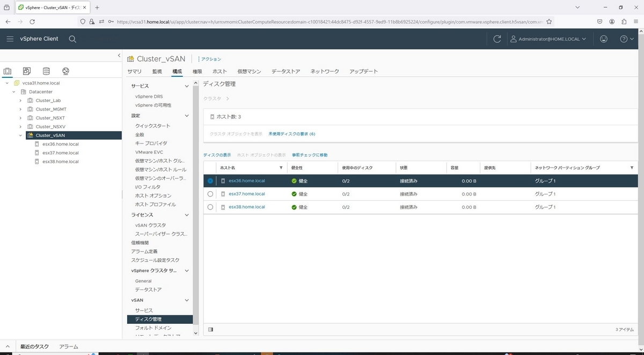Sort by the 健全性 column header
This screenshot has height=355, width=644.
coord(297,168)
